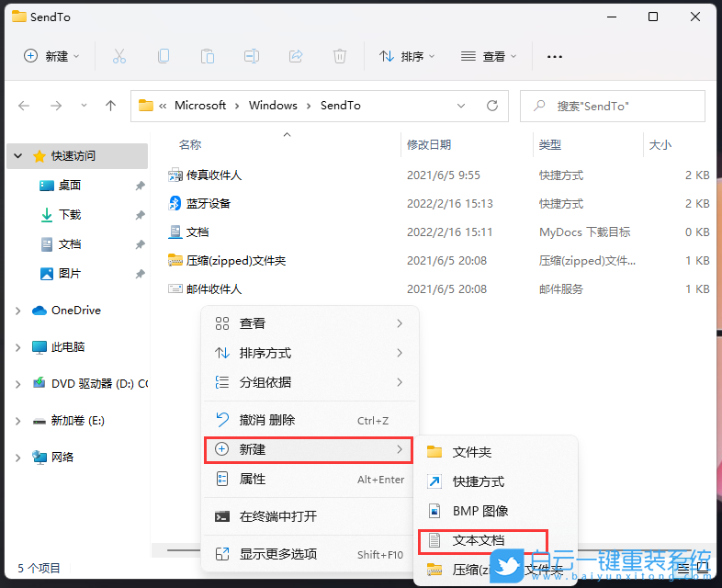Viewport: 722px width, 588px height.
Task: Click the Bluetooth icon of 蓝牙设备
Action: point(175,204)
